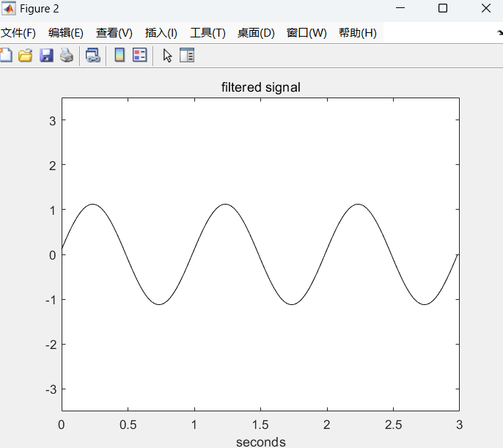Click the Link Plot toolbar icon
503x448 pixels.
point(93,55)
